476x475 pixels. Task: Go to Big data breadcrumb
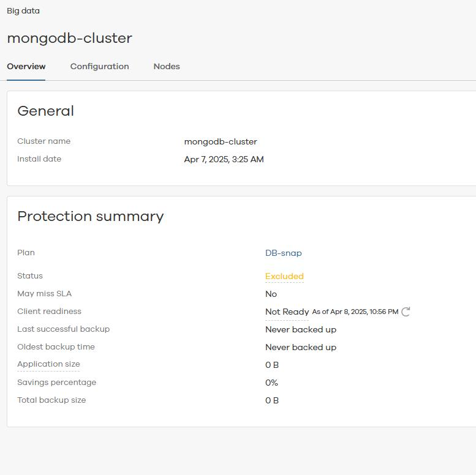point(23,11)
